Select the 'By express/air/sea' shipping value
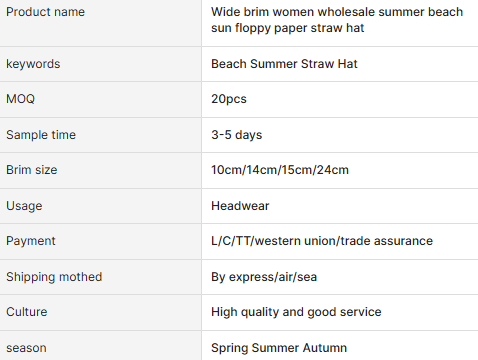The image size is (478, 360). pos(264,277)
